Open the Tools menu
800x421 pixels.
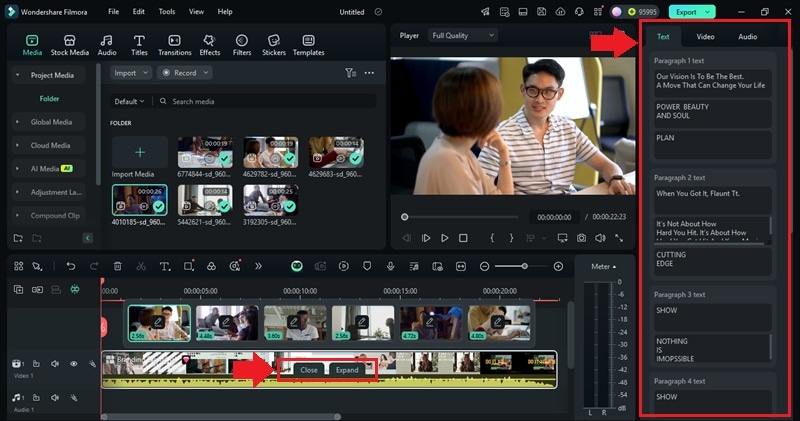coord(166,11)
